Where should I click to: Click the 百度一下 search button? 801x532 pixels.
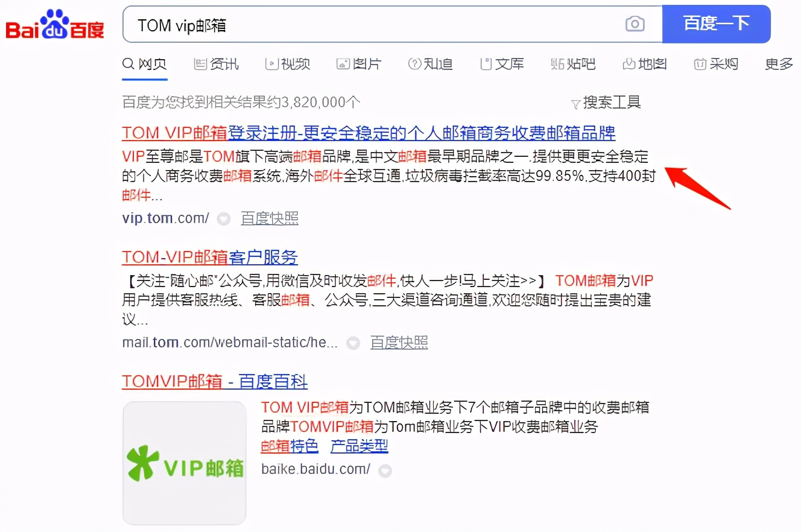[x=716, y=24]
